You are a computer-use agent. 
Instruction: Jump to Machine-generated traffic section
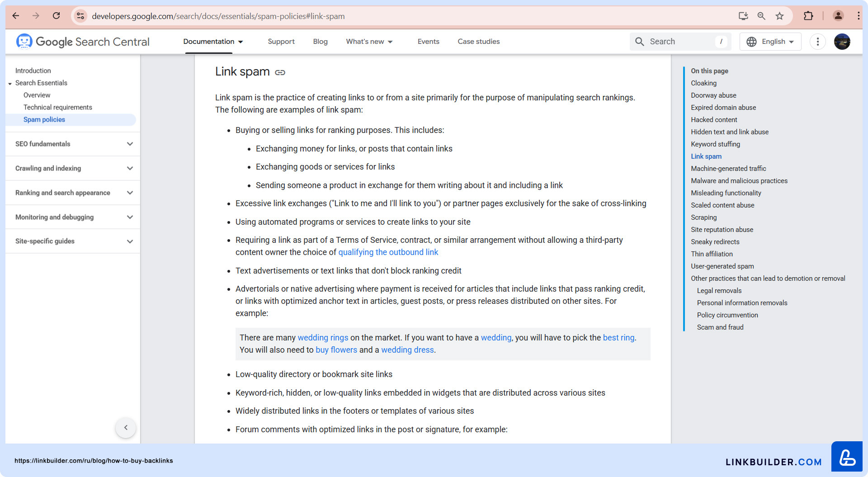coord(728,169)
